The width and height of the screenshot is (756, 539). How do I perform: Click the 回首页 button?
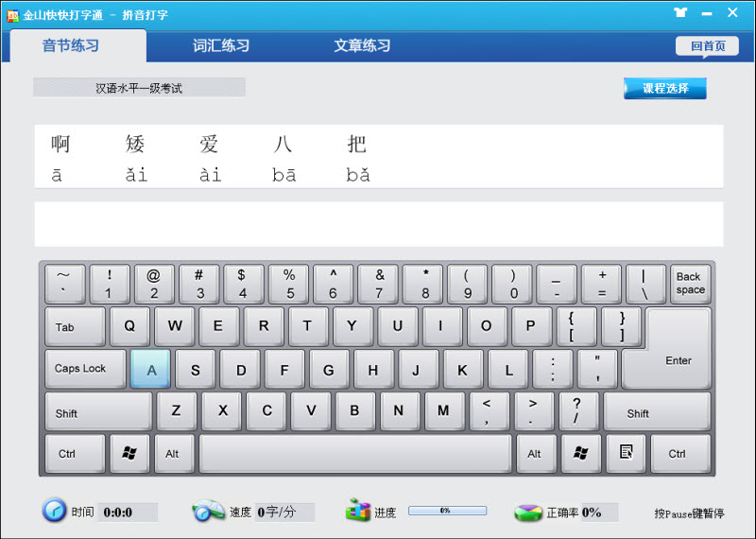pyautogui.click(x=707, y=46)
